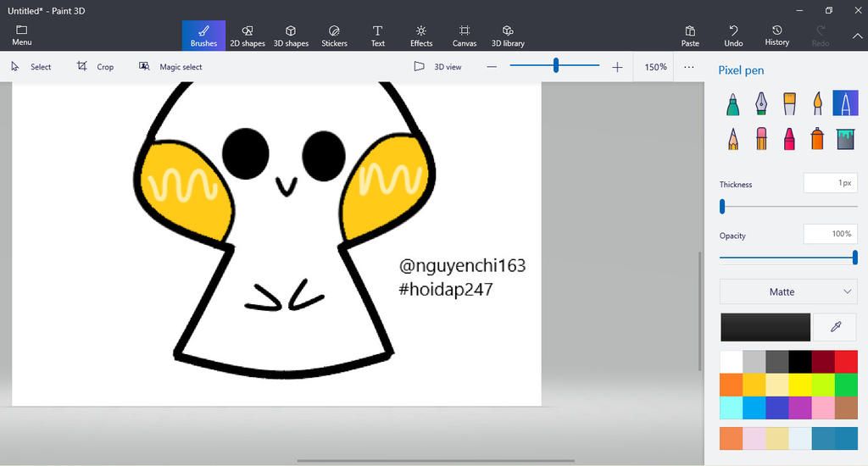Open the 2D shapes tab
The image size is (868, 466).
click(248, 36)
